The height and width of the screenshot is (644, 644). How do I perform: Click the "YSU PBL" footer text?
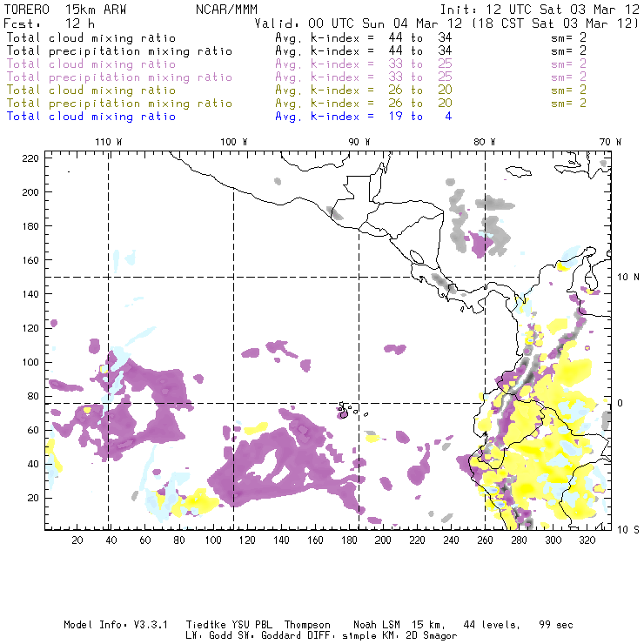click(252, 625)
